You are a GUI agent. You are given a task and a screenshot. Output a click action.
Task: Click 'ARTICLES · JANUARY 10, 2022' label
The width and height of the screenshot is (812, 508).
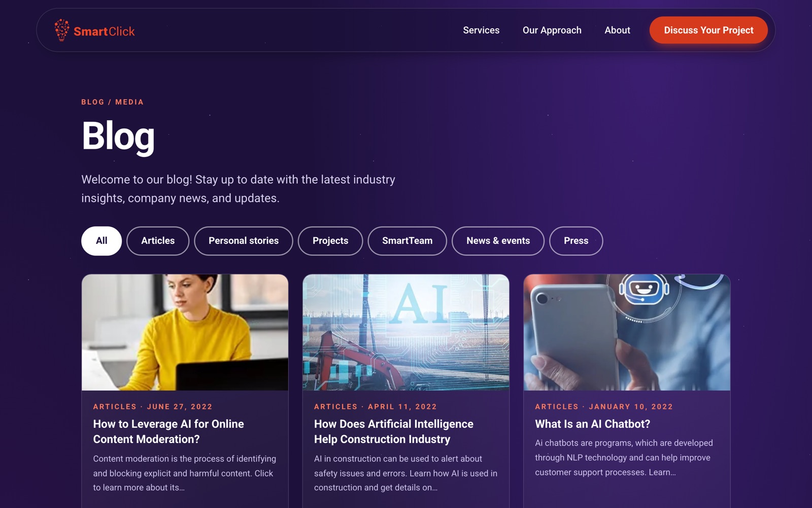[604, 407]
